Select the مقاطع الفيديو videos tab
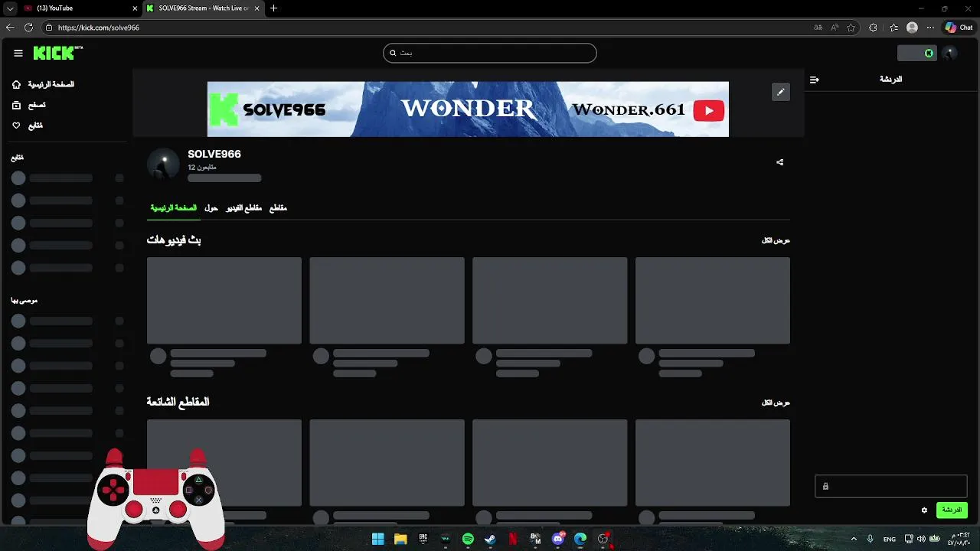980x551 pixels. pyautogui.click(x=243, y=208)
